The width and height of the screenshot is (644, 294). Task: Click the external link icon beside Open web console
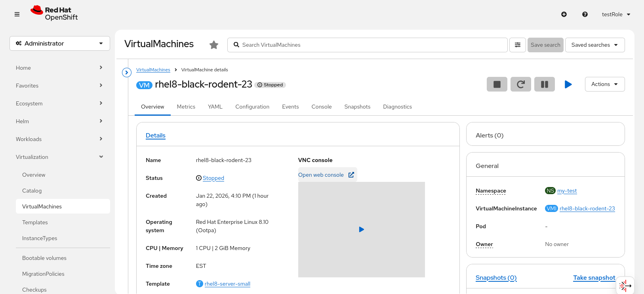point(351,175)
